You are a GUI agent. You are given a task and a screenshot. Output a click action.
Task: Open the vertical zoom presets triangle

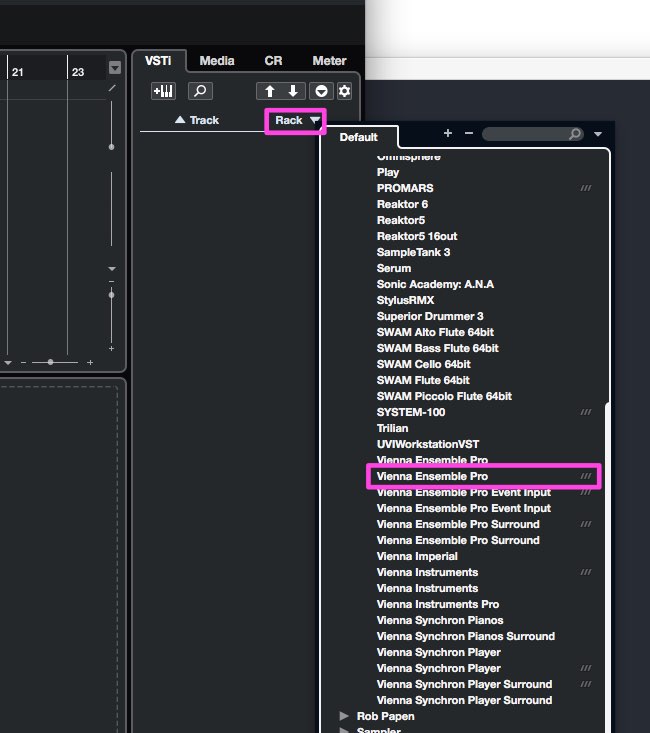111,269
